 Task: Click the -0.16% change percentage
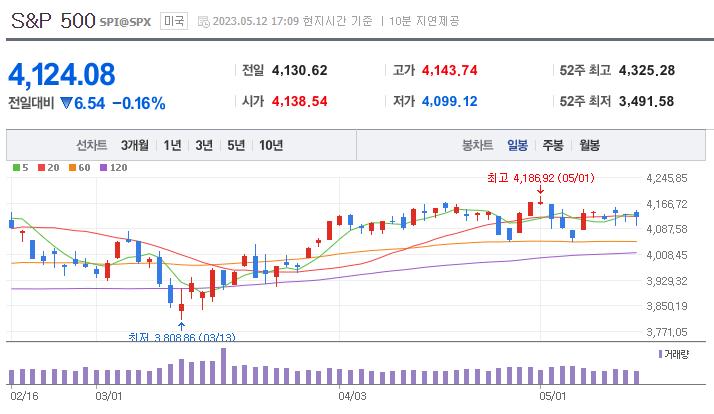click(x=139, y=103)
